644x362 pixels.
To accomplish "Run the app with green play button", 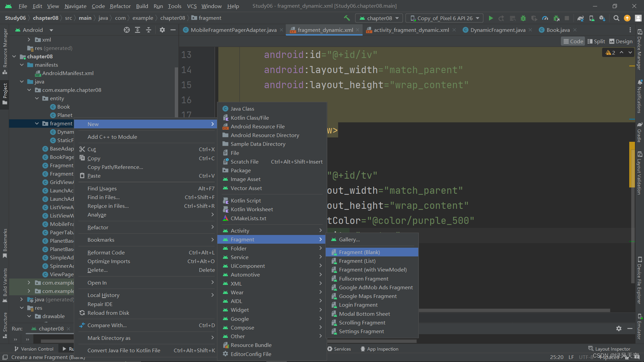I will pyautogui.click(x=491, y=18).
